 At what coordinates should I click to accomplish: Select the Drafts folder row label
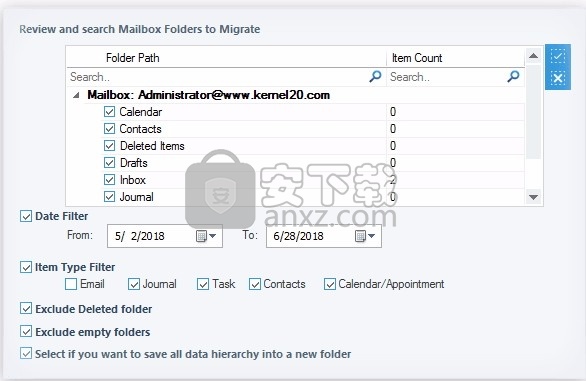click(x=134, y=163)
